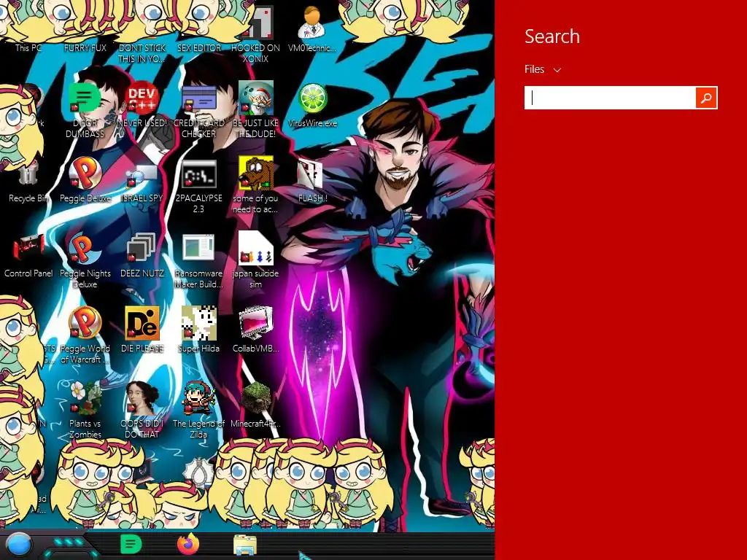The width and height of the screenshot is (747, 560).
Task: Launch the VirusWire.exe lime icon
Action: click(312, 105)
